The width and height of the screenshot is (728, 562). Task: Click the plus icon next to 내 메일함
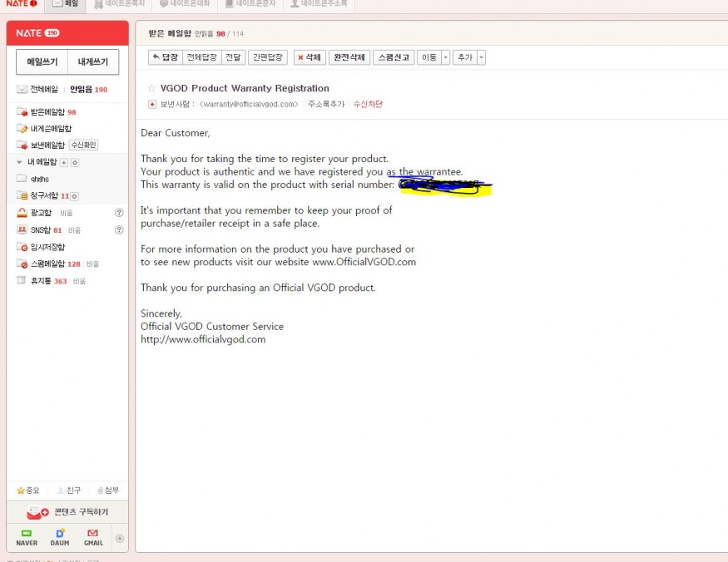64,162
